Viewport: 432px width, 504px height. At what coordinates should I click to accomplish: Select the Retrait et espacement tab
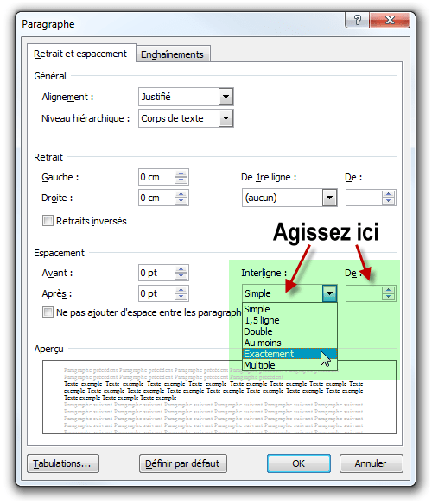(80, 54)
